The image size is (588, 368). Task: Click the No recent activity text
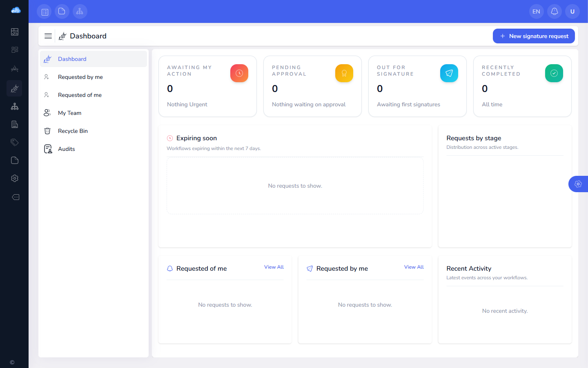505,311
